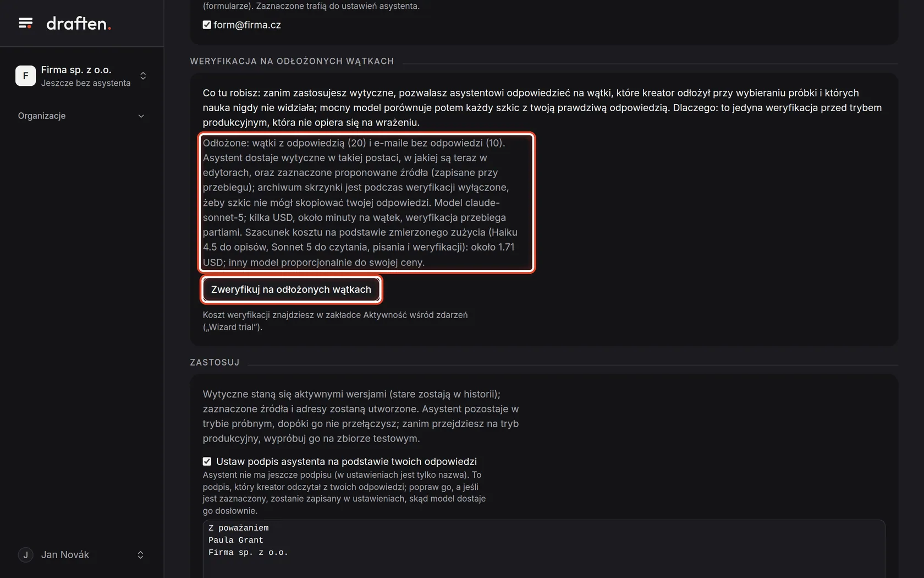Click the Firma sp. z o.o. organization name
This screenshot has height=578, width=924.
point(76,70)
